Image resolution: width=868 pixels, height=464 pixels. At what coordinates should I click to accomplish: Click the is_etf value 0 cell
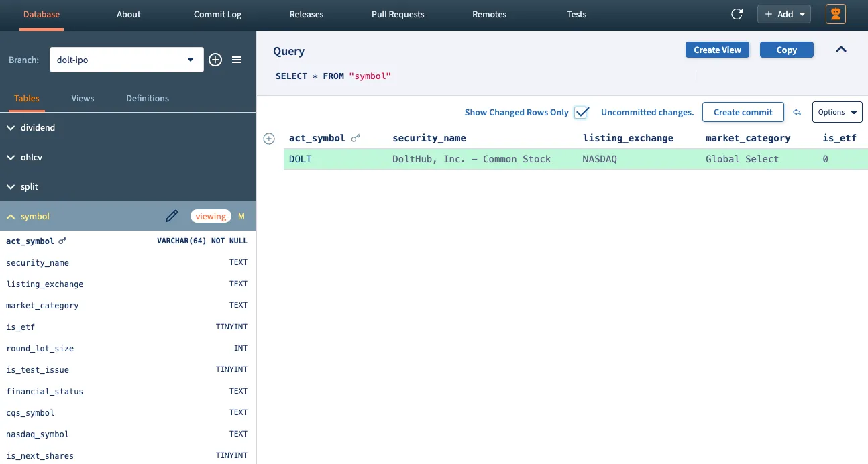pyautogui.click(x=826, y=159)
